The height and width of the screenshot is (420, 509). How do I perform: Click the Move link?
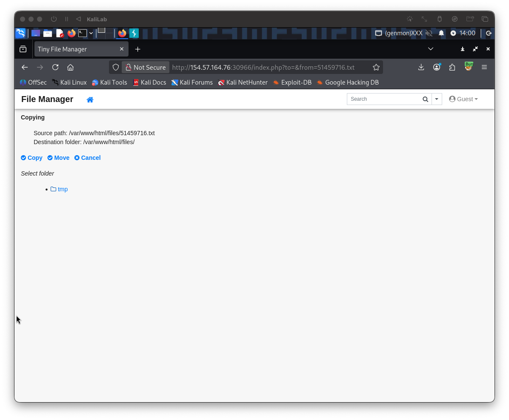click(59, 158)
